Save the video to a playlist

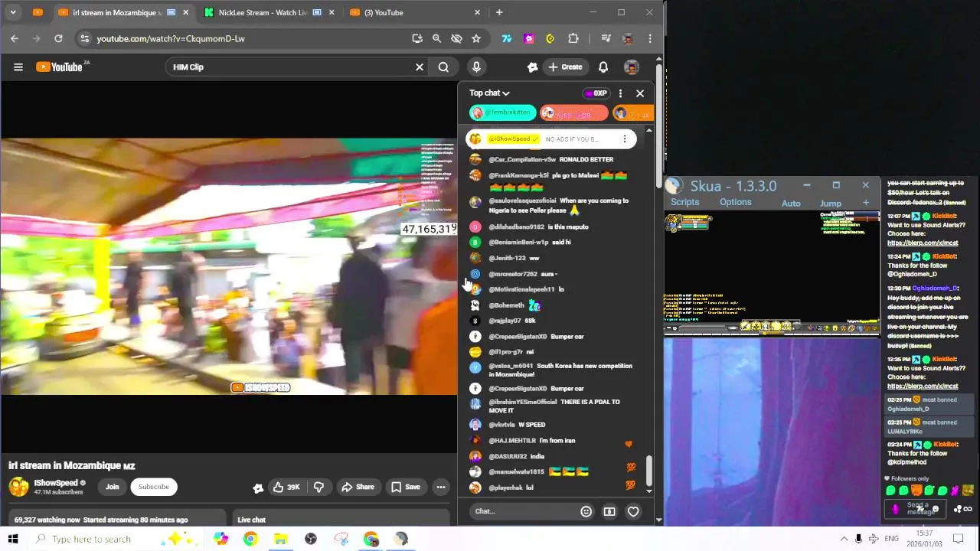pyautogui.click(x=405, y=487)
